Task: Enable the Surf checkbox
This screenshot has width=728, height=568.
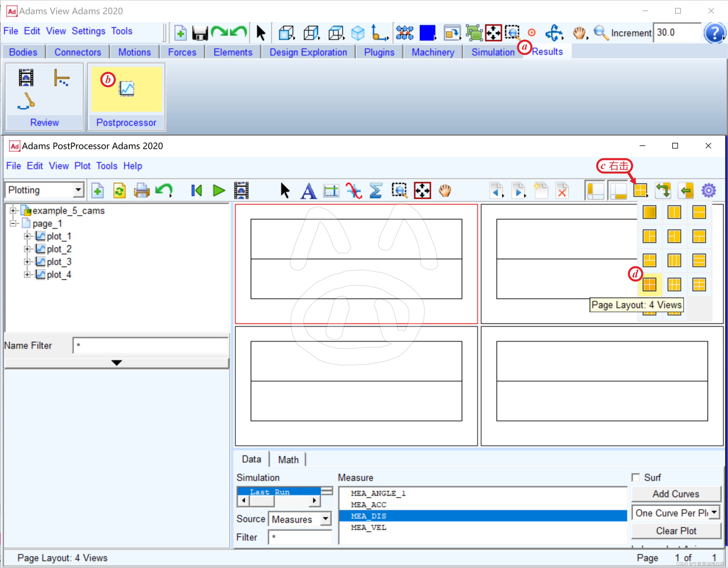Action: click(636, 477)
